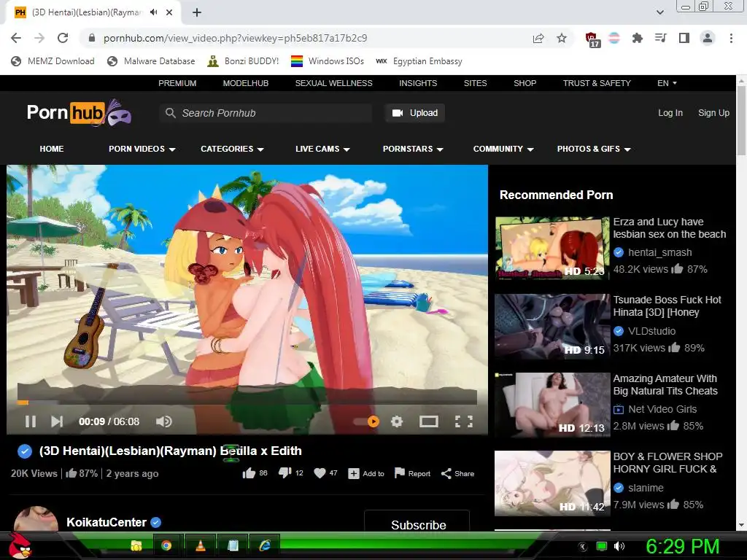The image size is (747, 560).
Task: Click the Sign Up link
Action: [713, 113]
